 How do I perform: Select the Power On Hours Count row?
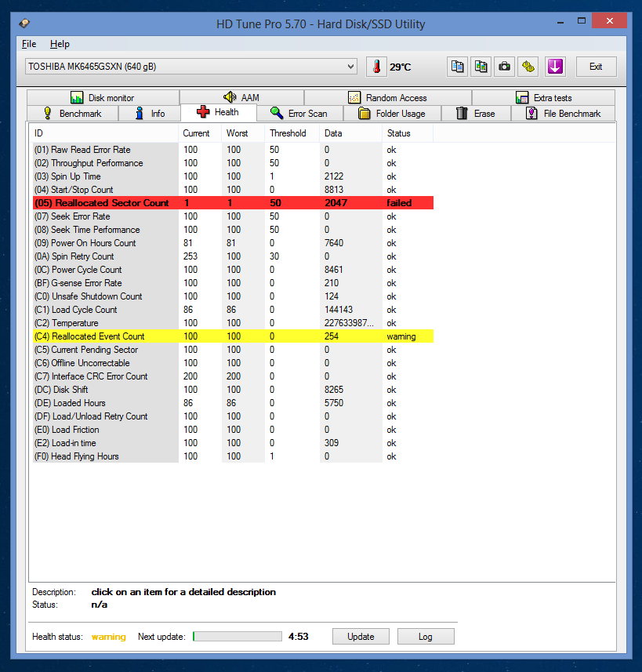coord(233,243)
